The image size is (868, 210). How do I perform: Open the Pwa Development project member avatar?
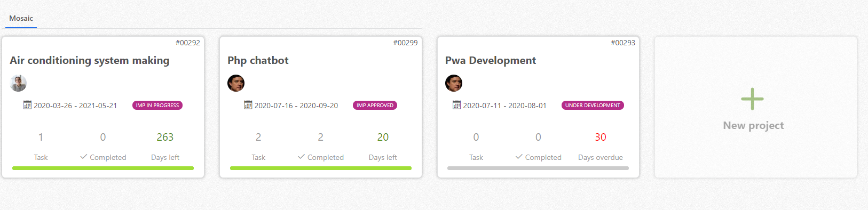click(454, 83)
